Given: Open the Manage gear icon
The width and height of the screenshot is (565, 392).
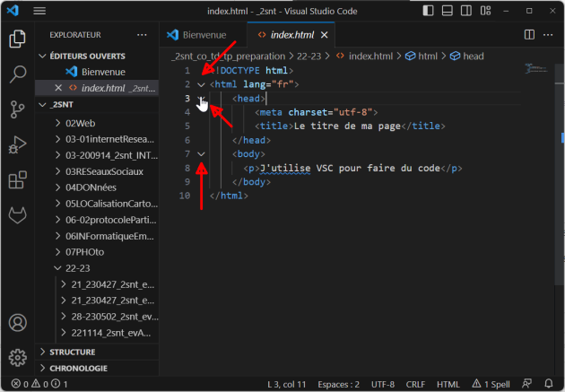Looking at the screenshot, I should pos(17,357).
